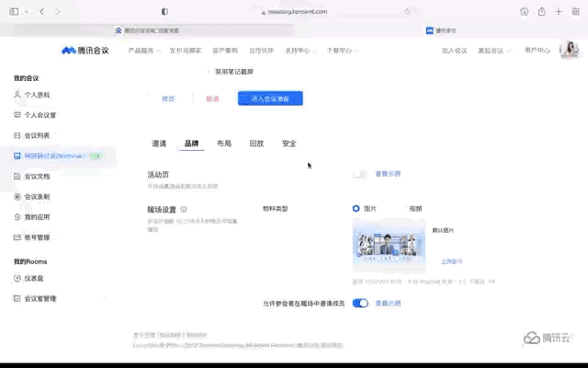The width and height of the screenshot is (588, 368).
Task: Click the Tencent Meeting logo
Action: pyautogui.click(x=85, y=51)
